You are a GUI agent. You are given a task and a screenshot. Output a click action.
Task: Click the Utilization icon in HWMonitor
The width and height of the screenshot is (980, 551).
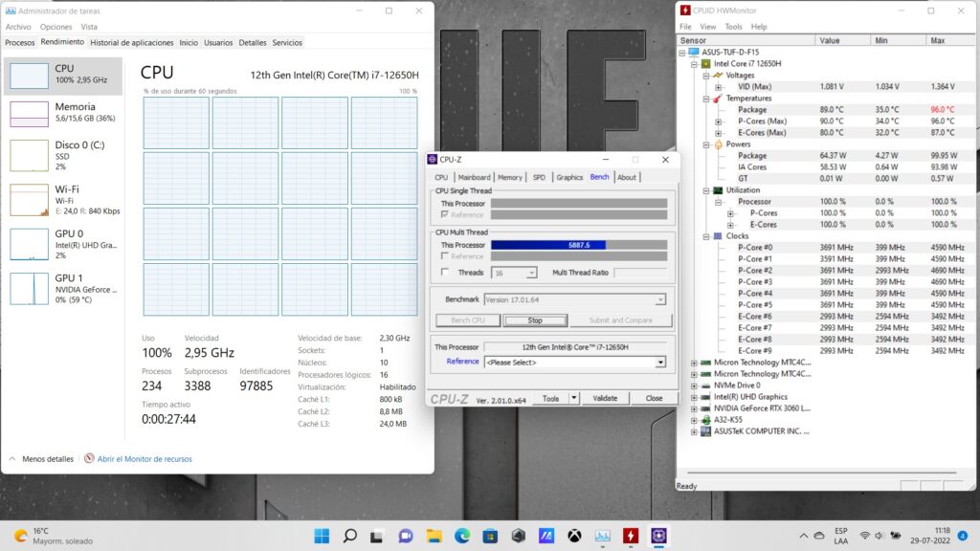[x=718, y=190]
